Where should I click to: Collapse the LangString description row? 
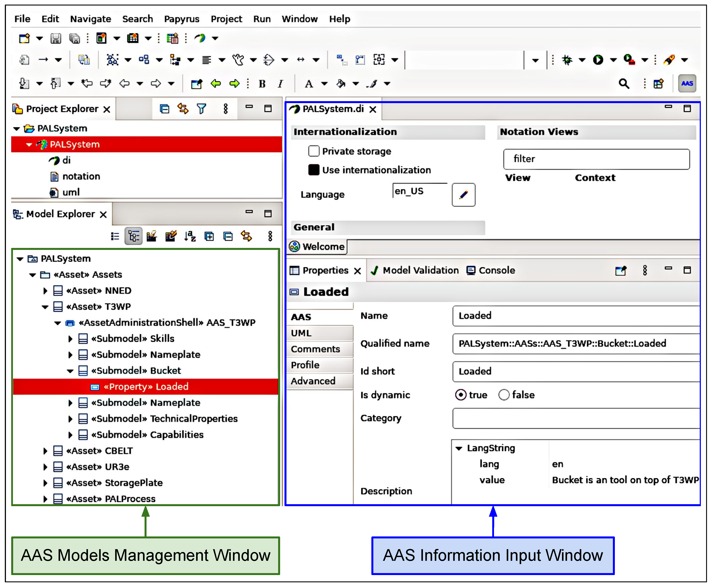coord(459,448)
